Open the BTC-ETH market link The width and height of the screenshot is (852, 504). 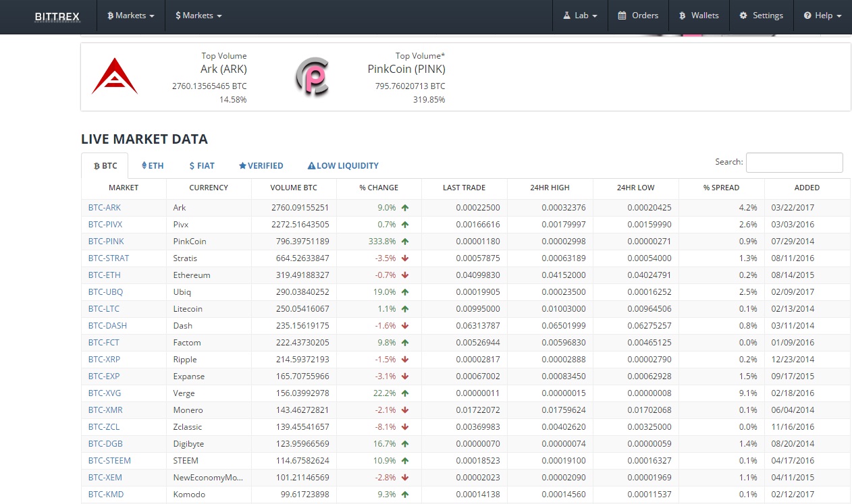[x=105, y=275]
